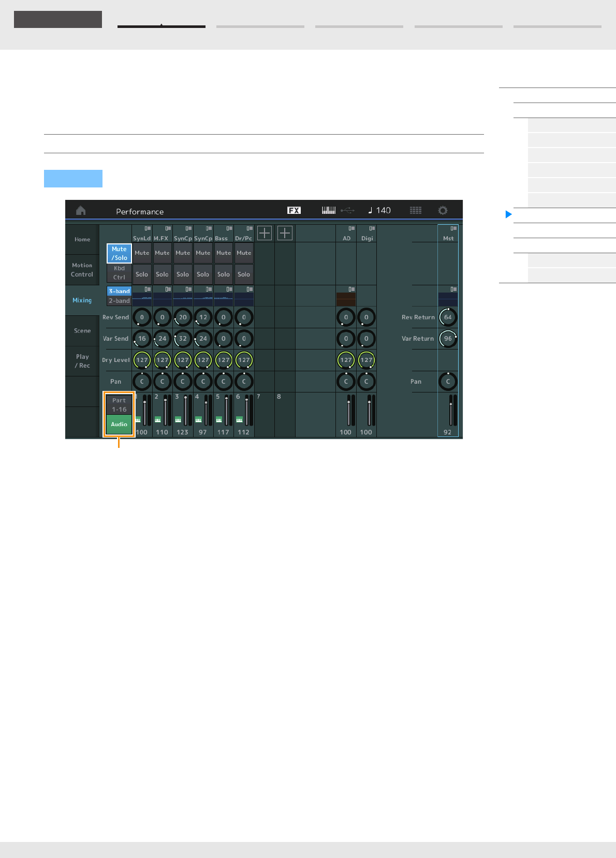Viewport: 616px width, 858px height.
Task: Select the Mixing tab
Action: coord(82,300)
